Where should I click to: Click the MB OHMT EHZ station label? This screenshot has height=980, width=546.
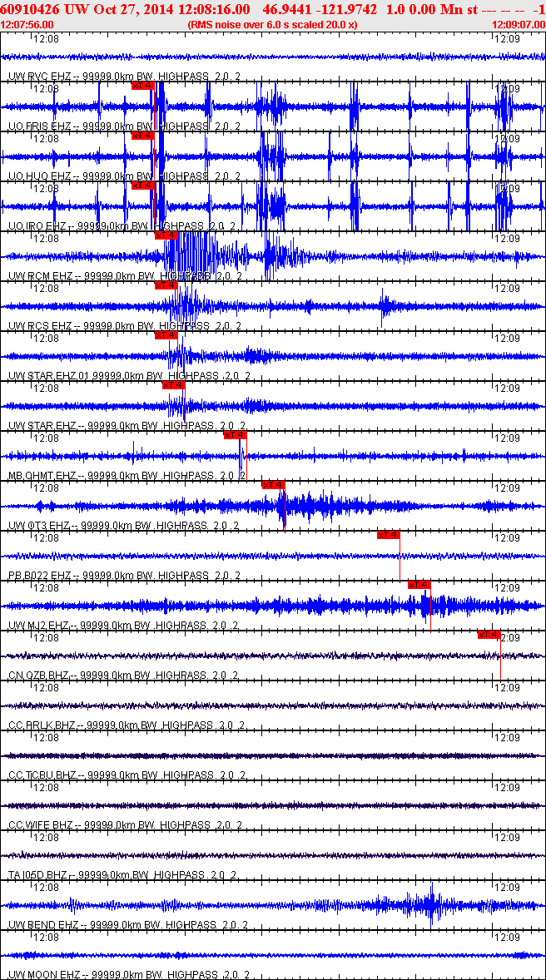[x=127, y=476]
